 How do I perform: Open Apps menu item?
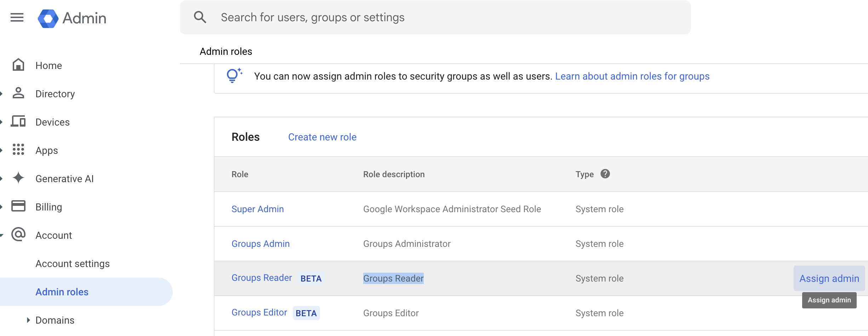(x=47, y=150)
